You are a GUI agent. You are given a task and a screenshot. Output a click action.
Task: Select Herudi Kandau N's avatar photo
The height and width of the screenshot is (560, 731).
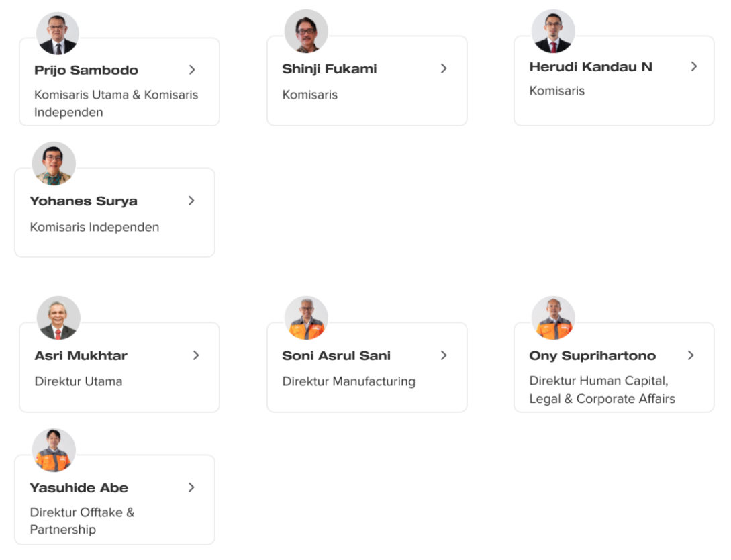(553, 32)
